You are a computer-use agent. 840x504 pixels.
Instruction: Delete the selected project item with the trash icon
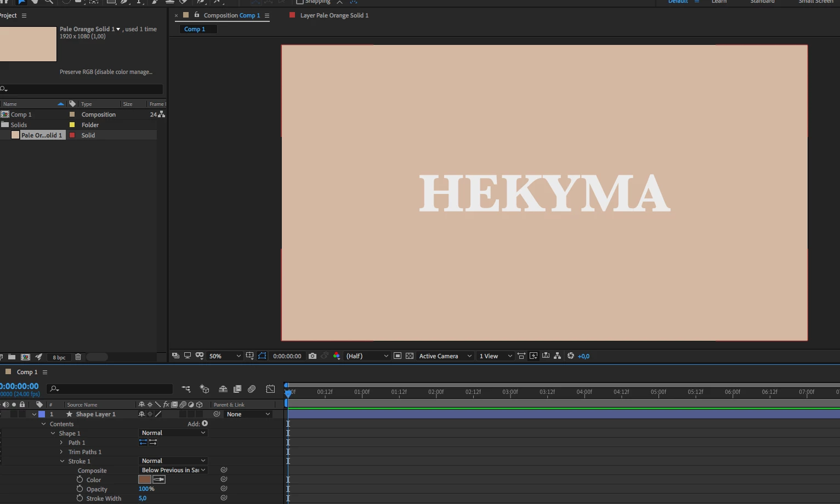tap(78, 357)
